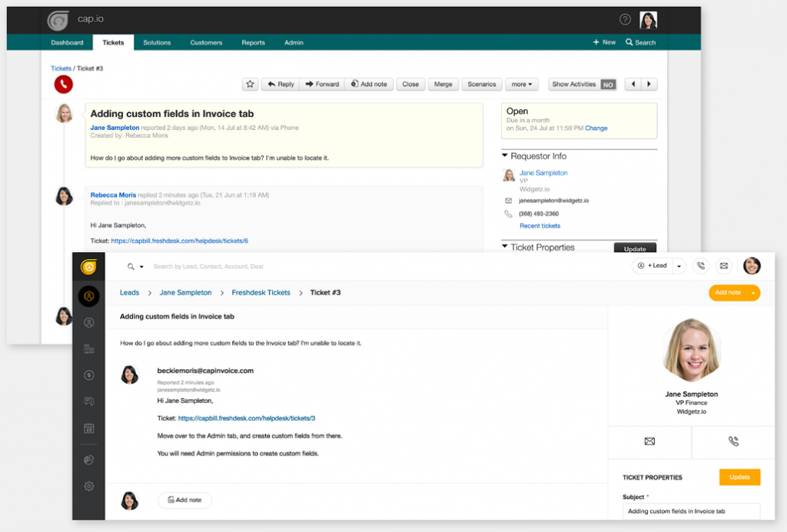Collapse the Ticket Properties section

click(x=504, y=247)
